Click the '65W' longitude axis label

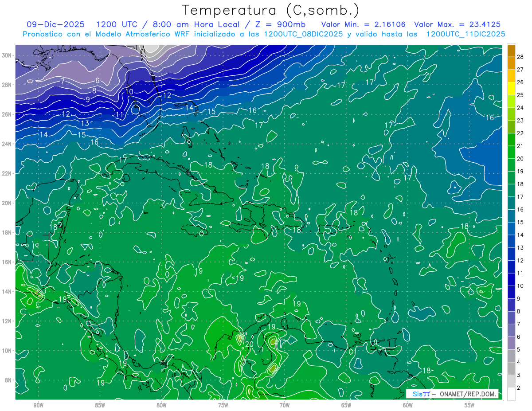click(346, 405)
